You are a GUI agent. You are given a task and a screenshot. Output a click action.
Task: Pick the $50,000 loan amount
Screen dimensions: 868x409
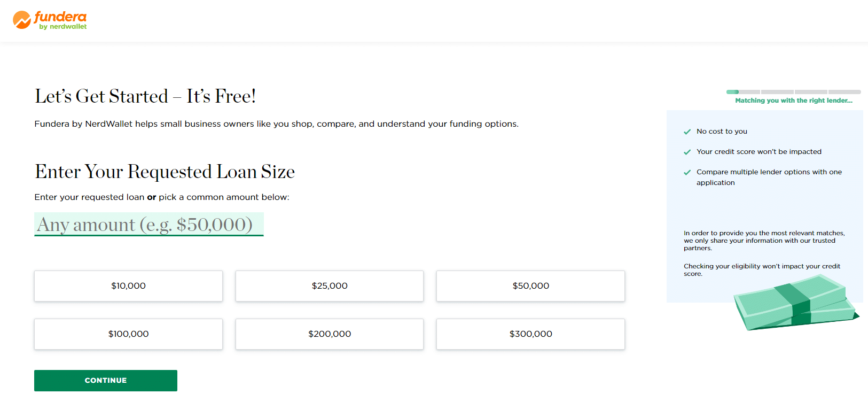tap(530, 286)
